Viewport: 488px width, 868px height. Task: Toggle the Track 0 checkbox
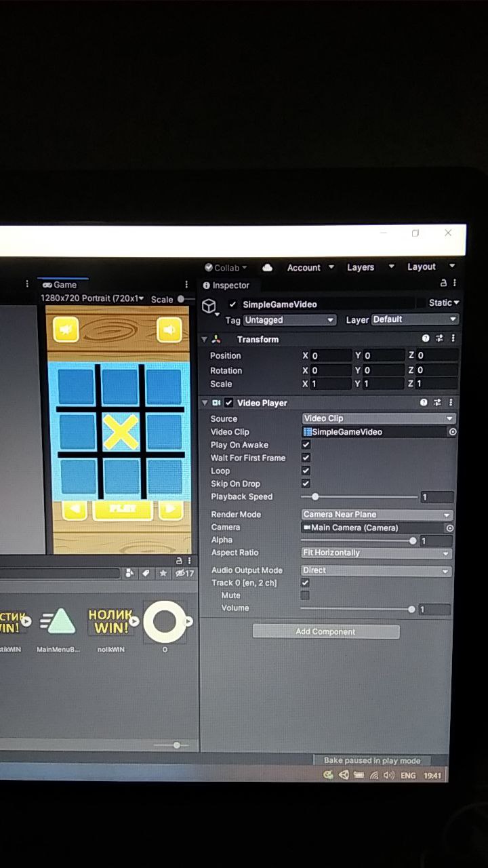305,583
